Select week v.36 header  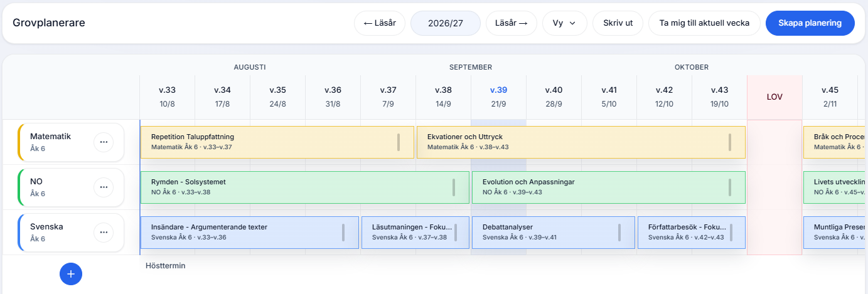point(333,97)
